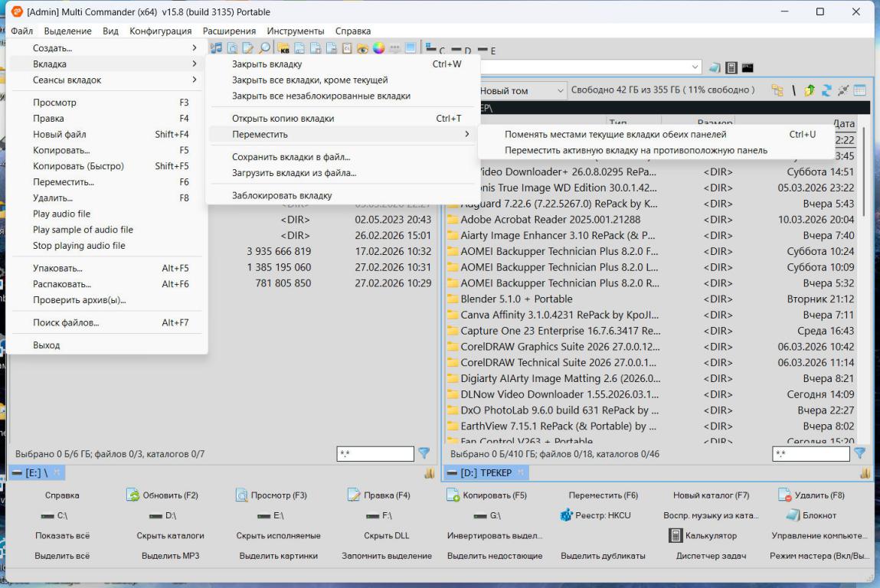Click the filter funnel icon in left panel
This screenshot has width=880, height=588.
[x=424, y=454]
